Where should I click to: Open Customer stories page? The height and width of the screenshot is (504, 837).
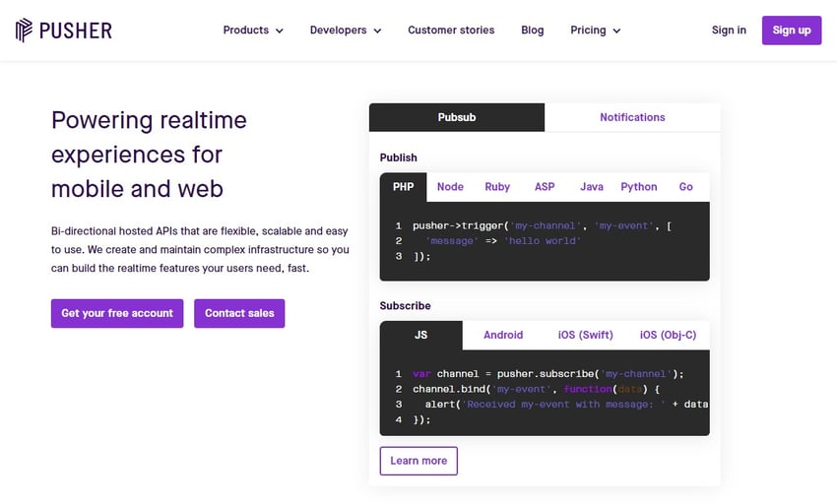(x=451, y=30)
